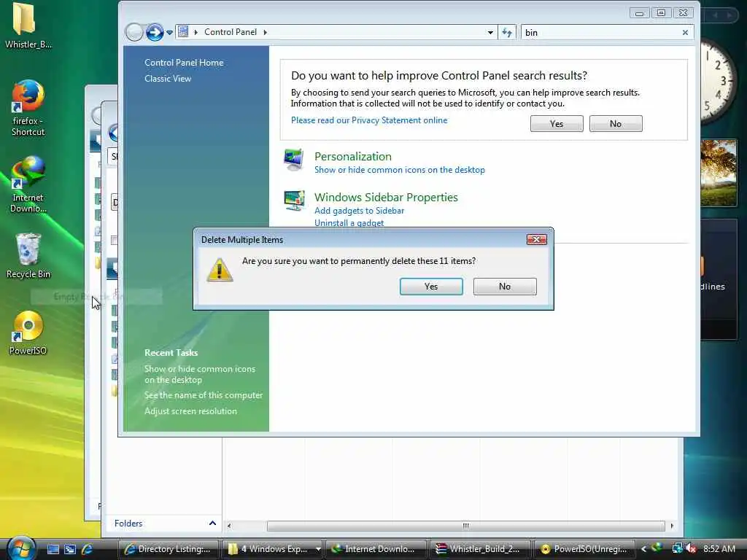The width and height of the screenshot is (747, 560).
Task: Expand the arrow before Control Panel breadcrumb
Action: pos(196,32)
